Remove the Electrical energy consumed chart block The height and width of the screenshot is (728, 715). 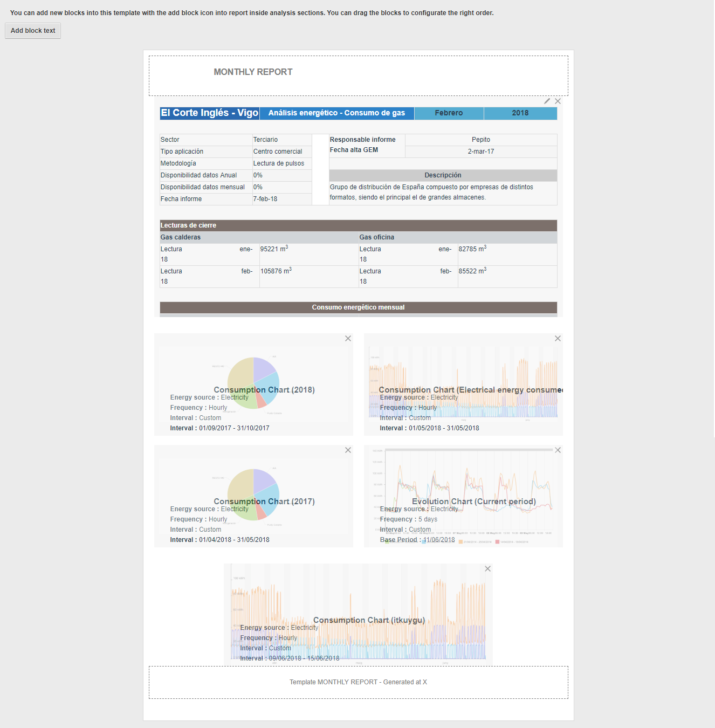[558, 339]
